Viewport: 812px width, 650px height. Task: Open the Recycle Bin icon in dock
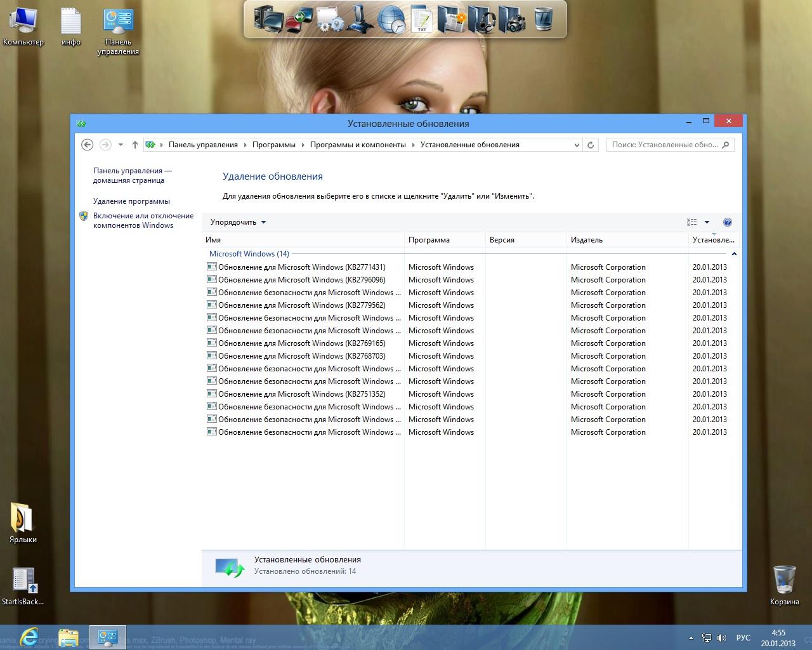543,19
